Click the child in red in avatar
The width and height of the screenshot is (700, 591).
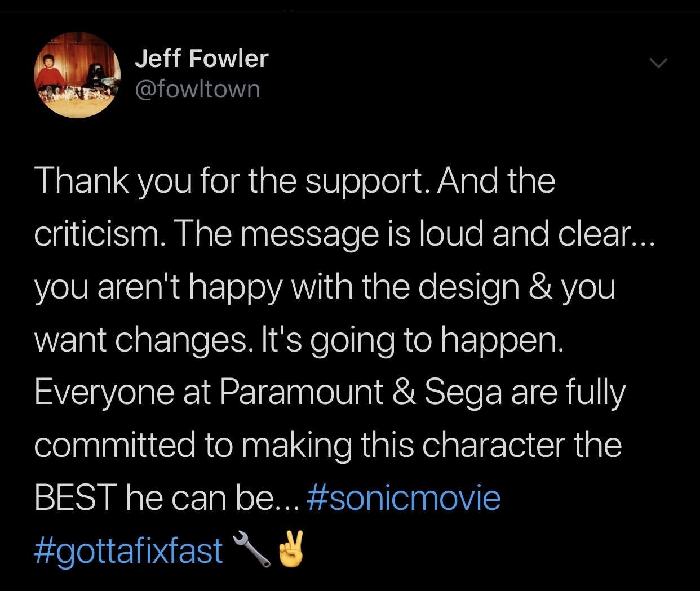pyautogui.click(x=50, y=70)
